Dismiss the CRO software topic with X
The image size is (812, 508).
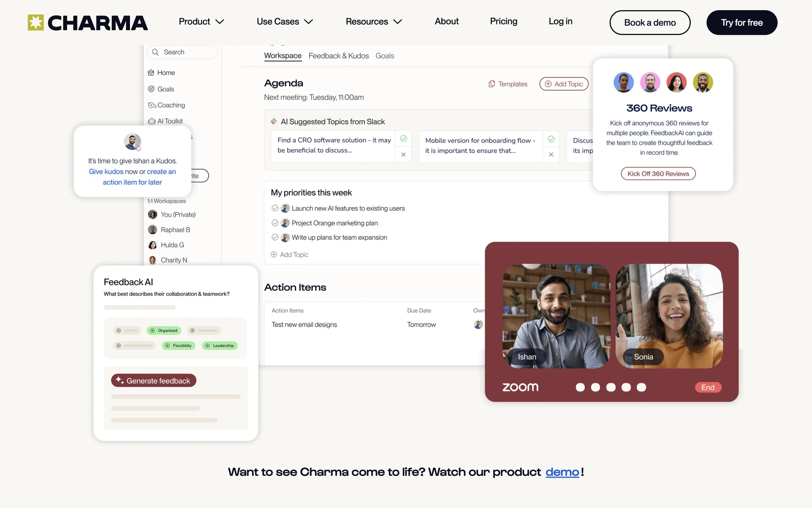click(x=403, y=155)
